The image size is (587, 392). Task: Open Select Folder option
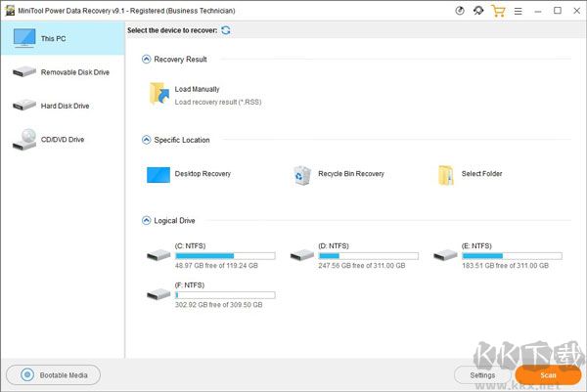446,175
